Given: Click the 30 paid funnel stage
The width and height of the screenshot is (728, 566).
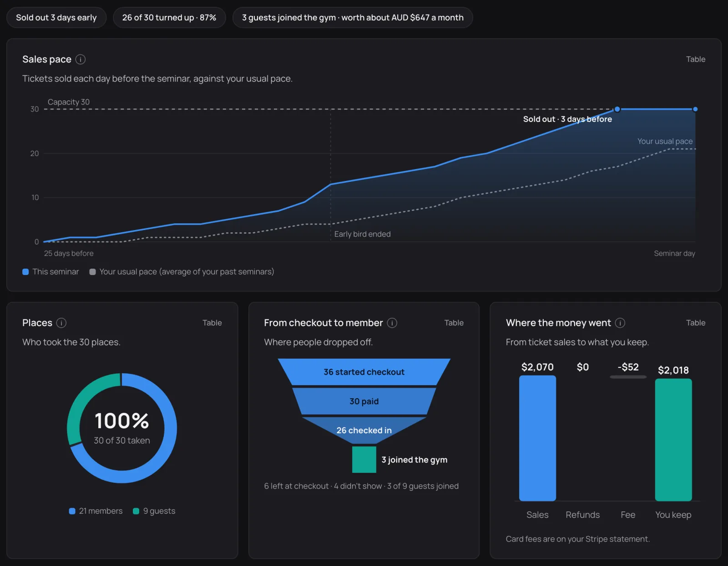Looking at the screenshot, I should [x=364, y=401].
